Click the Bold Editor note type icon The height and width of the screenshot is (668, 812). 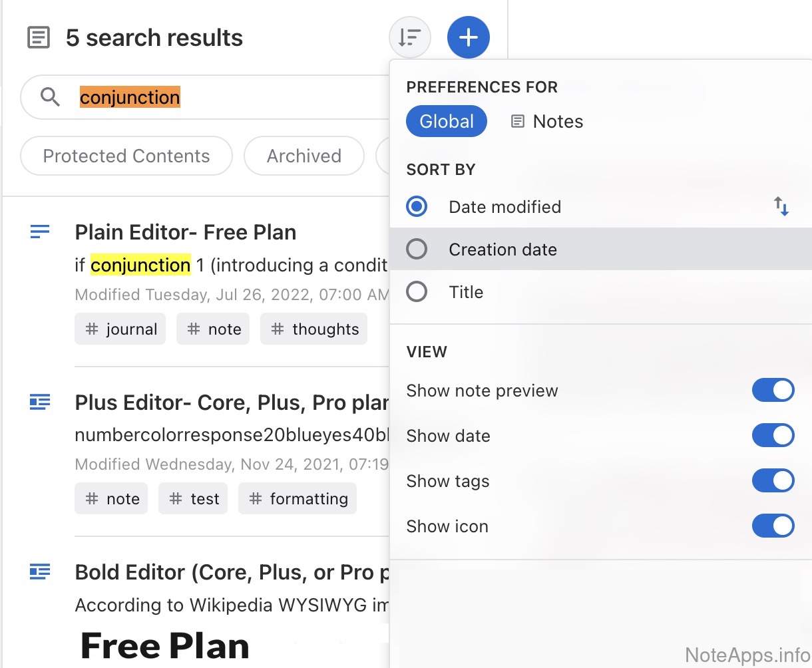click(40, 572)
